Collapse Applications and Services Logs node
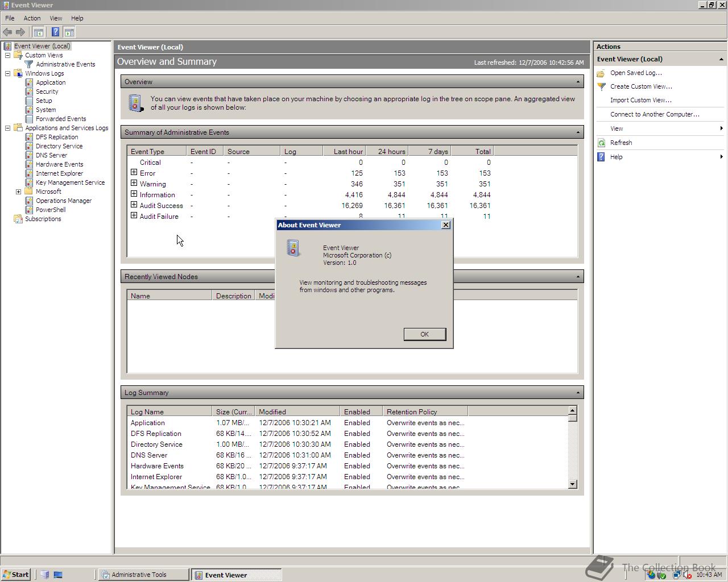Screen dimensions: 728x582 [8, 128]
